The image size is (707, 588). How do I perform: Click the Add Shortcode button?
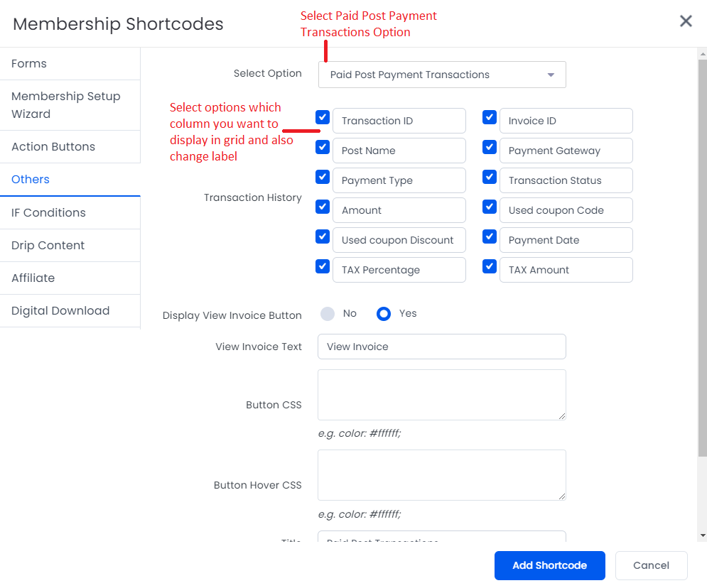pos(550,565)
